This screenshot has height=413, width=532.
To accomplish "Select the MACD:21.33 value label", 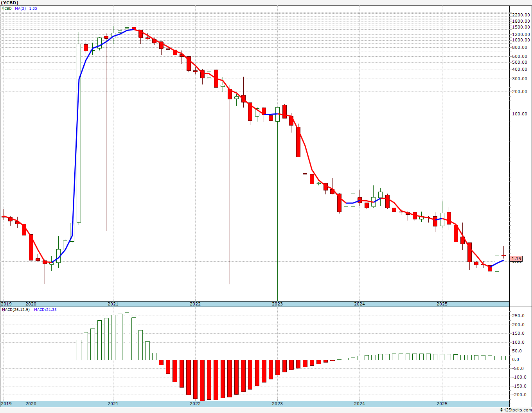I will [45, 310].
